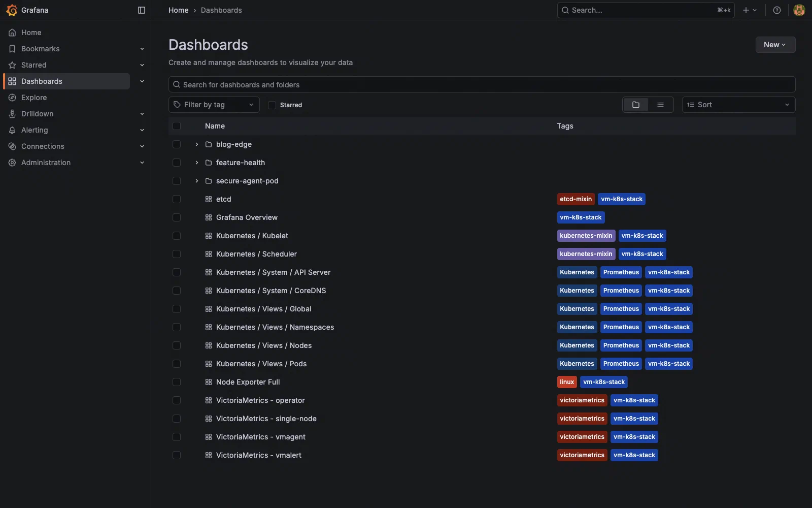
Task: Open the VictoriaMetrics - operator dashboard
Action: pos(260,400)
